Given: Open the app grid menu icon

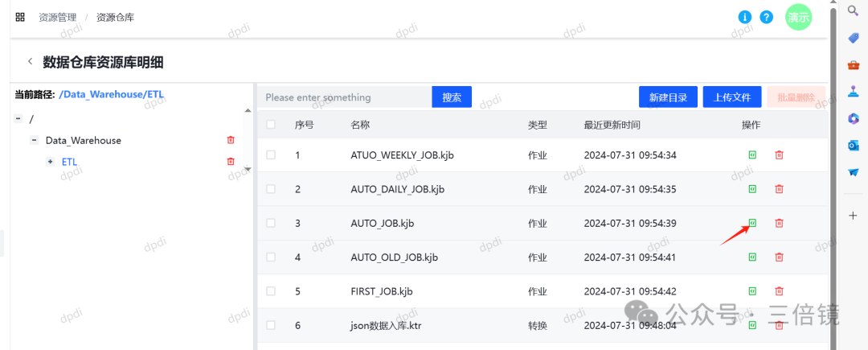Looking at the screenshot, I should (x=20, y=17).
